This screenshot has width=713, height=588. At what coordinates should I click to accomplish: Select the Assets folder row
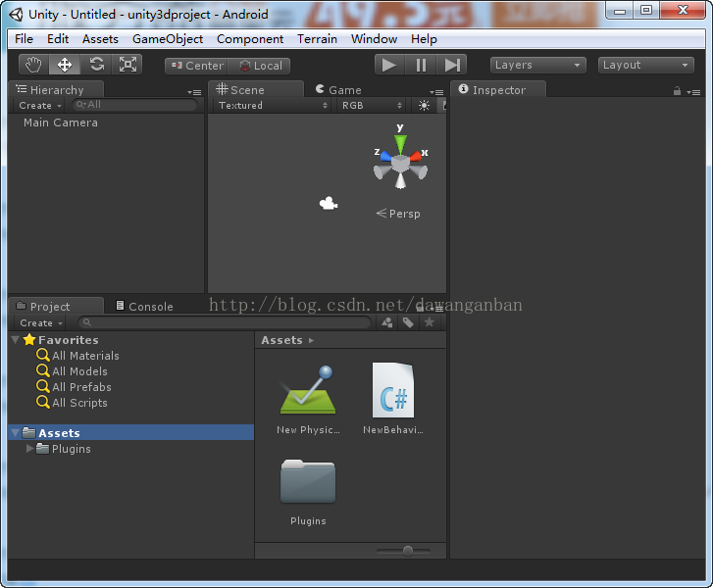coord(131,432)
